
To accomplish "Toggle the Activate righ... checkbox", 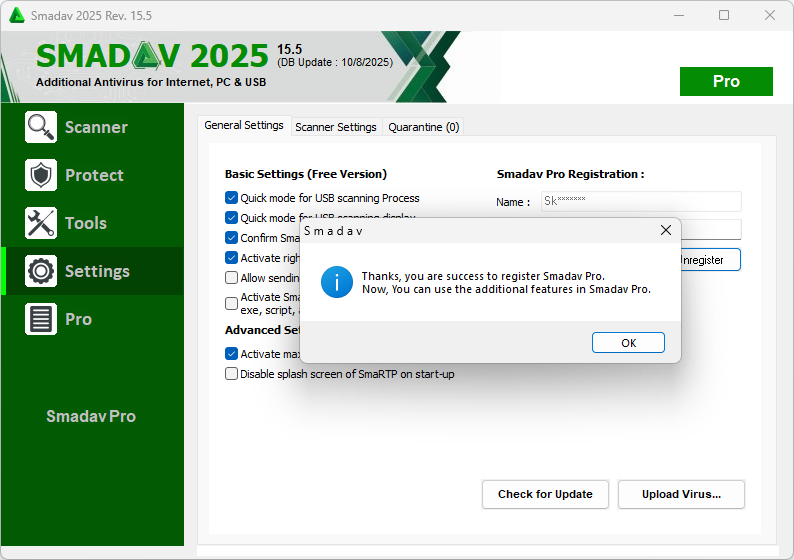I will pos(231,258).
